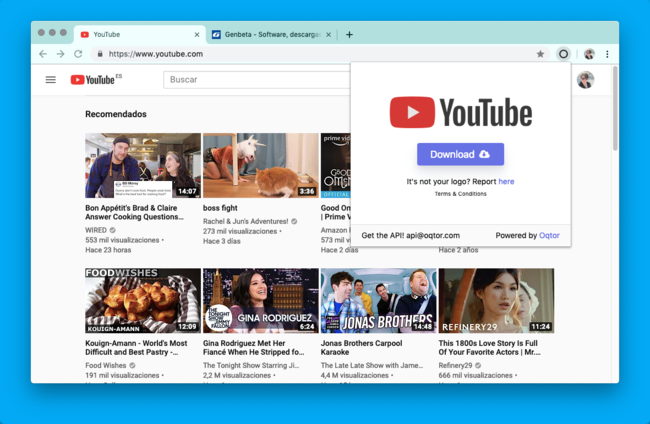Click the '273 mil visualizaciones' text
This screenshot has height=424, width=650.
(240, 231)
